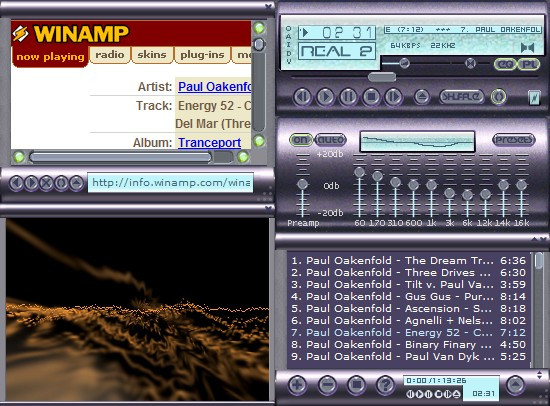
Task: Select playlist track 5 Ascension
Action: point(408,309)
